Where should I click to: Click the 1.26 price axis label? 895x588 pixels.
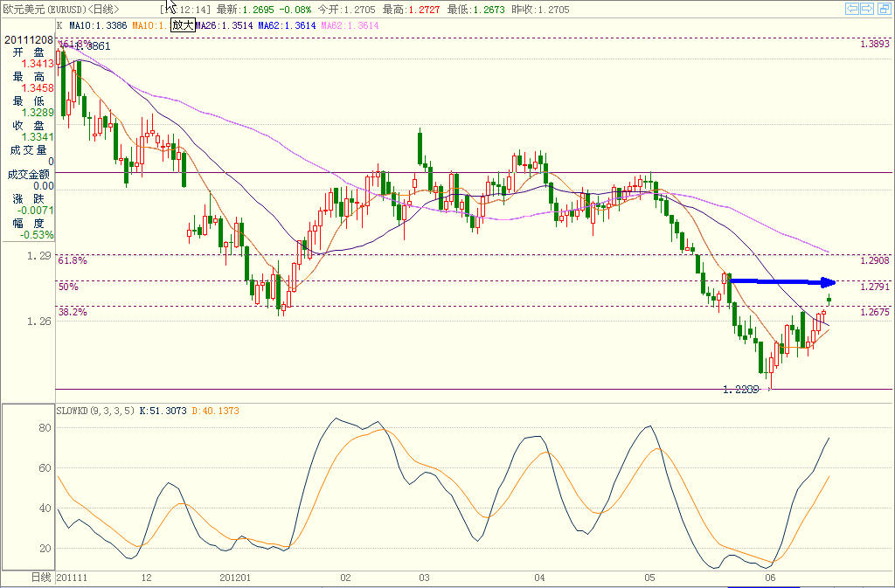click(38, 322)
